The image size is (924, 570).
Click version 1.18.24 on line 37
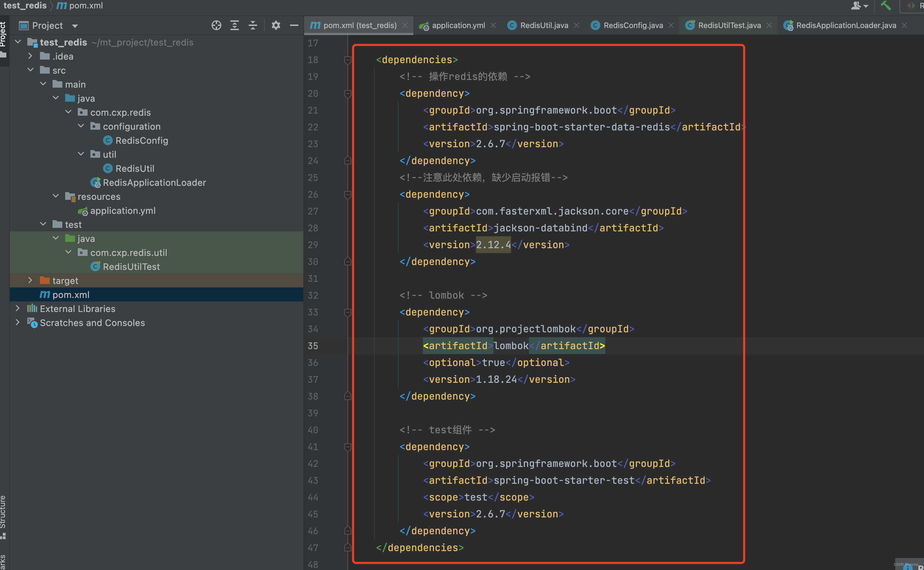[496, 379]
